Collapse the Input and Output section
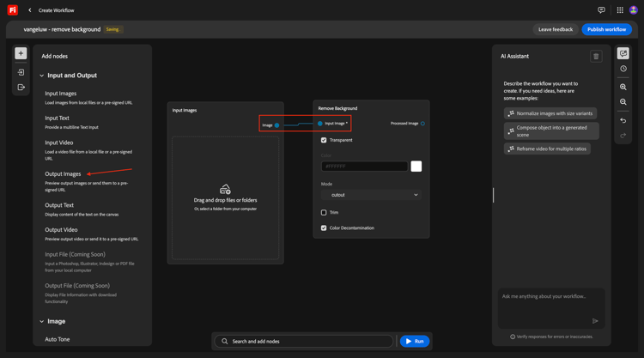The height and width of the screenshot is (358, 644). point(41,76)
